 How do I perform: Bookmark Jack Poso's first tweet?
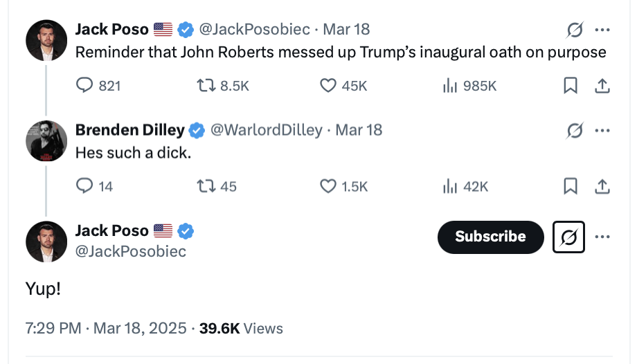tap(571, 86)
